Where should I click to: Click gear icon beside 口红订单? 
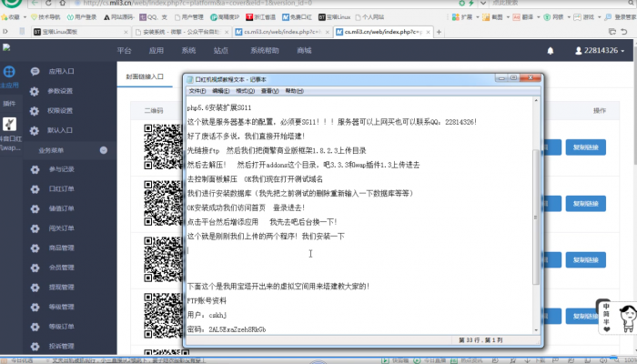[x=35, y=188]
